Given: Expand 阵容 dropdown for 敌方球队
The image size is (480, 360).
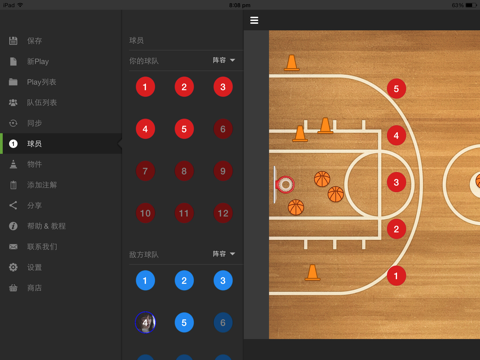Looking at the screenshot, I should point(224,254).
